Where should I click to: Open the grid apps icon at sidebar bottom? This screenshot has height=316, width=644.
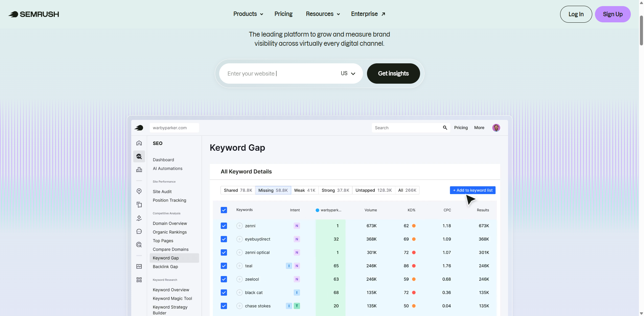139,279
